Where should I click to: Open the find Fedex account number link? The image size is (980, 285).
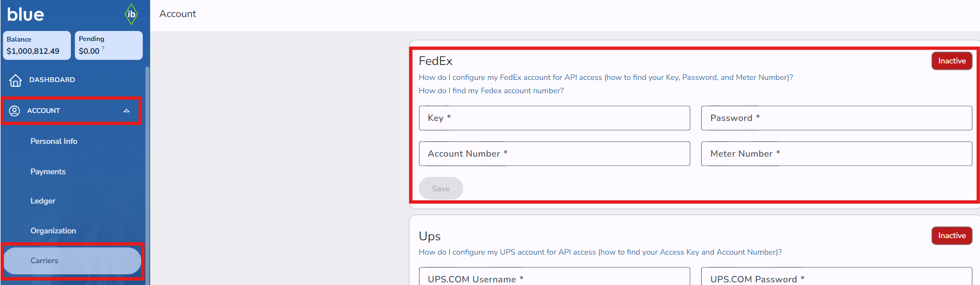point(491,91)
